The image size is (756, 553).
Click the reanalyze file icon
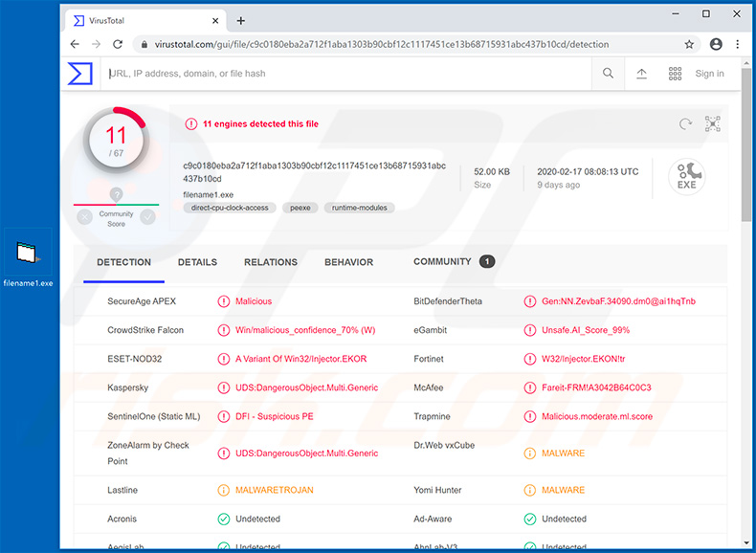pos(685,124)
